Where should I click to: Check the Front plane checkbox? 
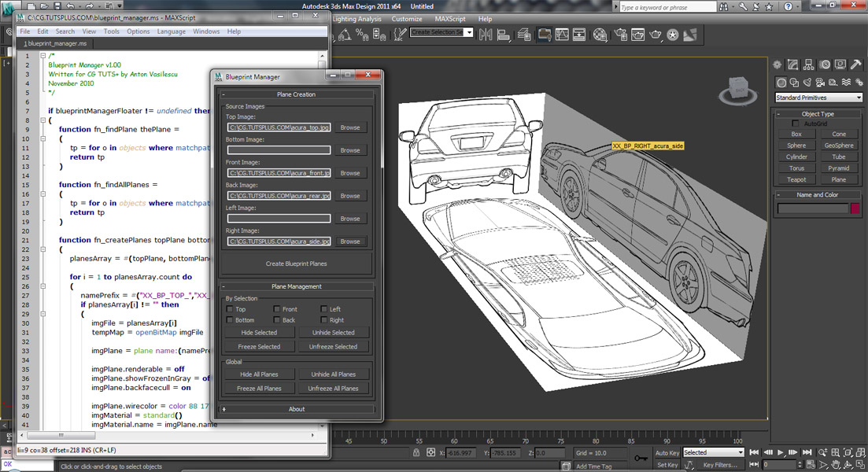point(276,308)
